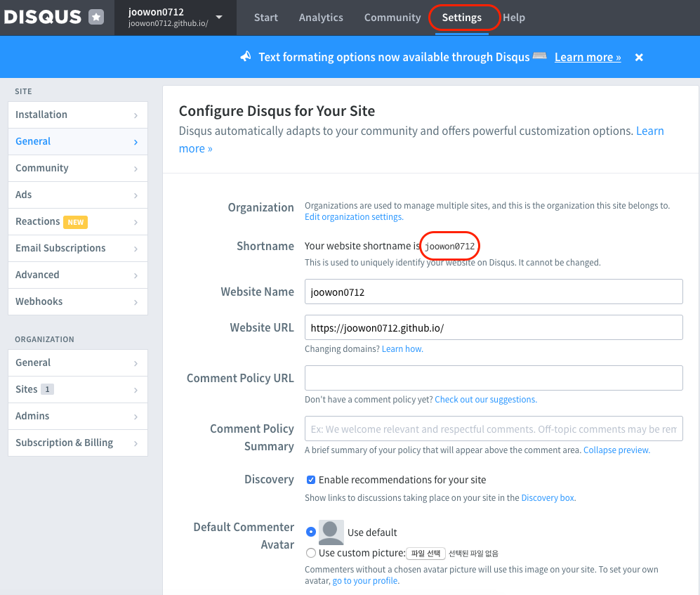Screen dimensions: 700x595
Task: Click the 파일 선택 file chooser button
Action: tap(425, 554)
